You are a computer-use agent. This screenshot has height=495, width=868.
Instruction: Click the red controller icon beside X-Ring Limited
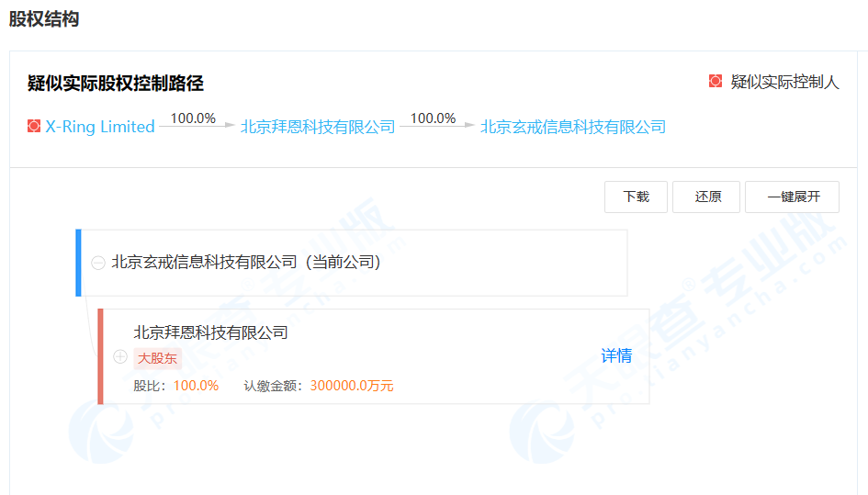[x=34, y=127]
